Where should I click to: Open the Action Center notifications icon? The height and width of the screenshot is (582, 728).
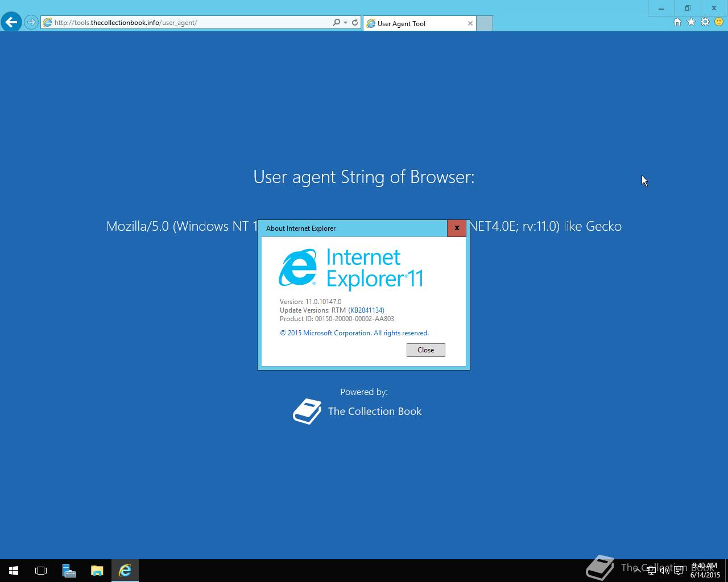pyautogui.click(x=679, y=571)
